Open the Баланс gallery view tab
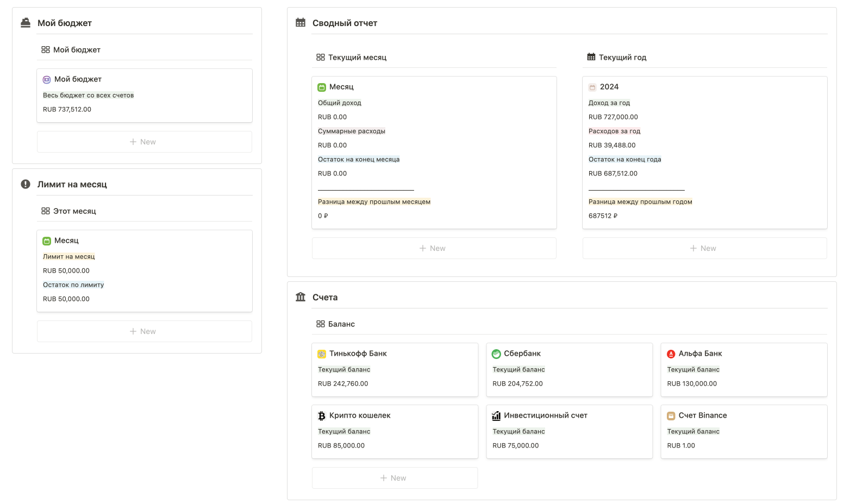This screenshot has height=504, width=850. point(336,324)
